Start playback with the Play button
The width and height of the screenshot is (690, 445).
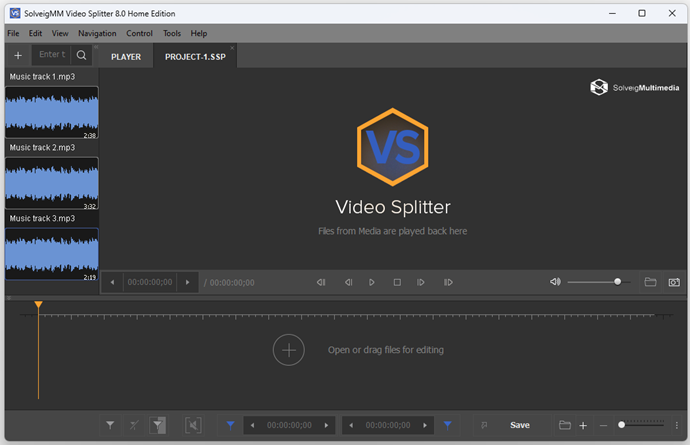tap(372, 282)
